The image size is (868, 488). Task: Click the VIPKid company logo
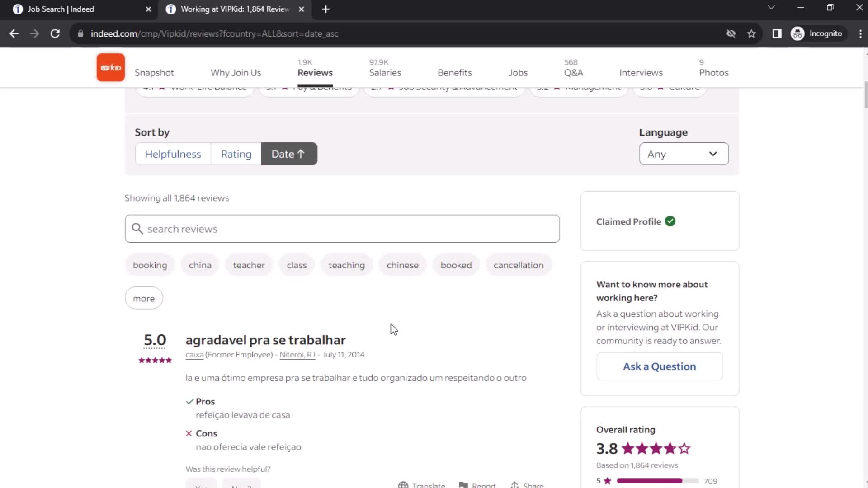coord(110,67)
